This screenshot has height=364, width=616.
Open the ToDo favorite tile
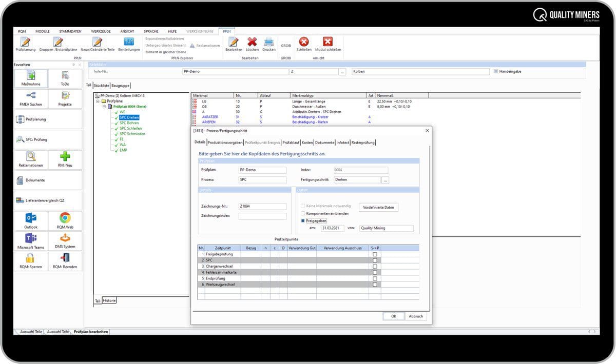[65, 78]
